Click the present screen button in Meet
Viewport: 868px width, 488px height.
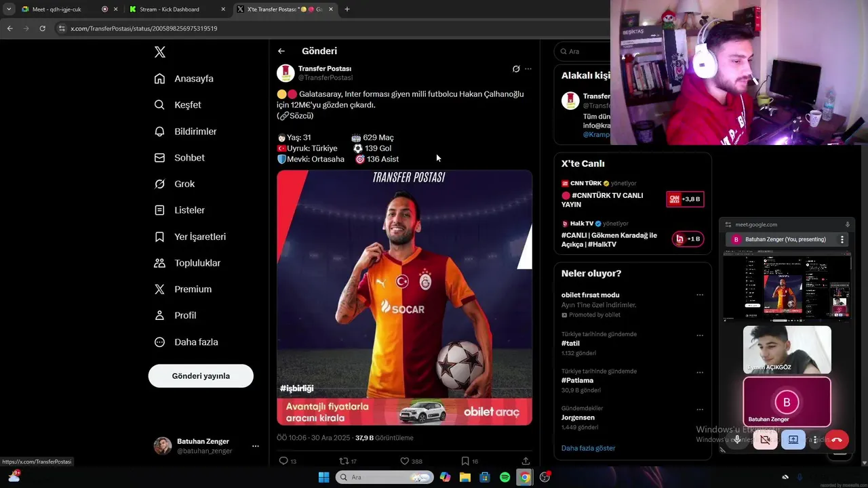coord(793,440)
